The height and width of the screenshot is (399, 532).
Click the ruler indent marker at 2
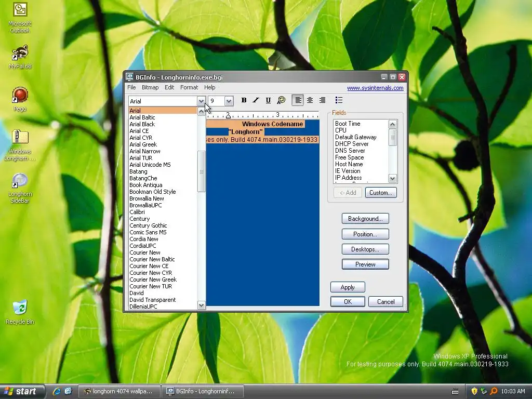click(228, 116)
